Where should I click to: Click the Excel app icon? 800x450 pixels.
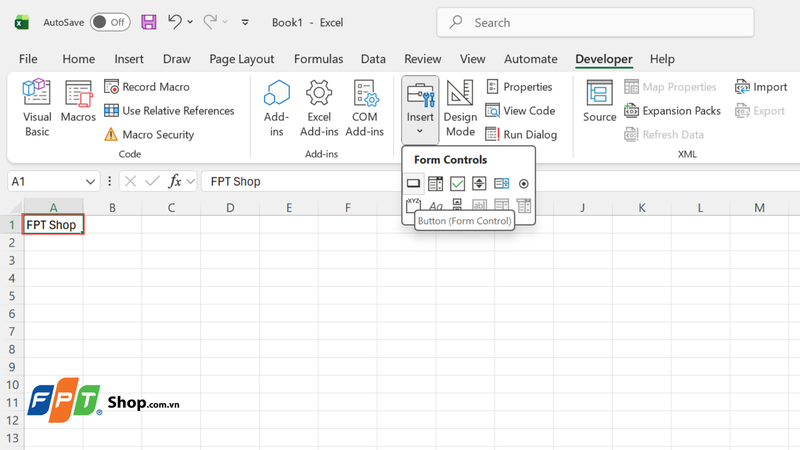click(x=21, y=22)
